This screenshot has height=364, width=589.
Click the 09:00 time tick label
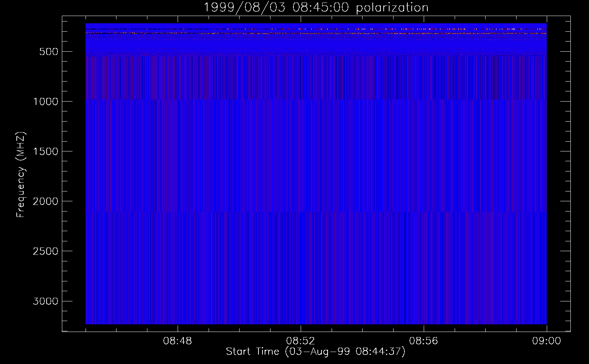tap(547, 341)
